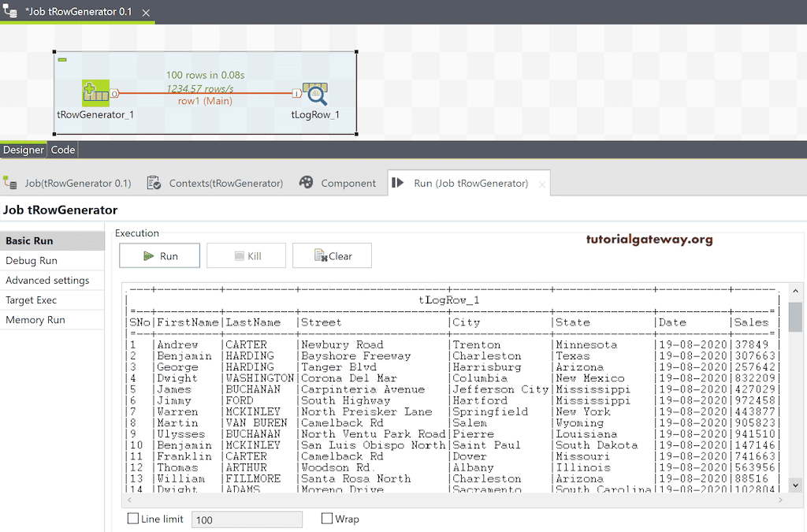
Task: Open Advanced settings
Action: pos(52,281)
